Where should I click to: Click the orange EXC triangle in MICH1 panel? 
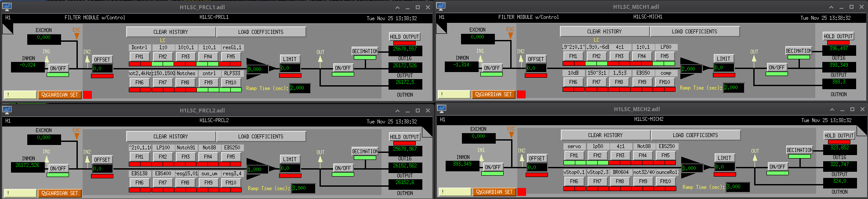[510, 35]
